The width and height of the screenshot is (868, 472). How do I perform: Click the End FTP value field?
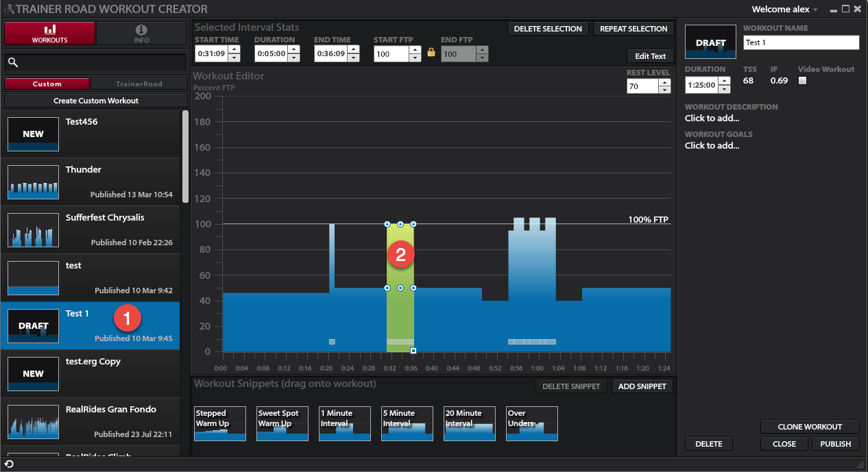459,53
